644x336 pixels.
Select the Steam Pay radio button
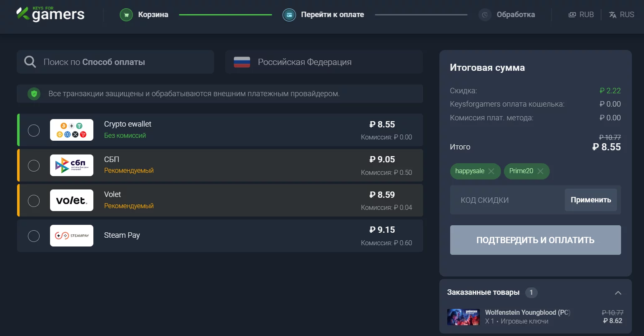(x=34, y=236)
